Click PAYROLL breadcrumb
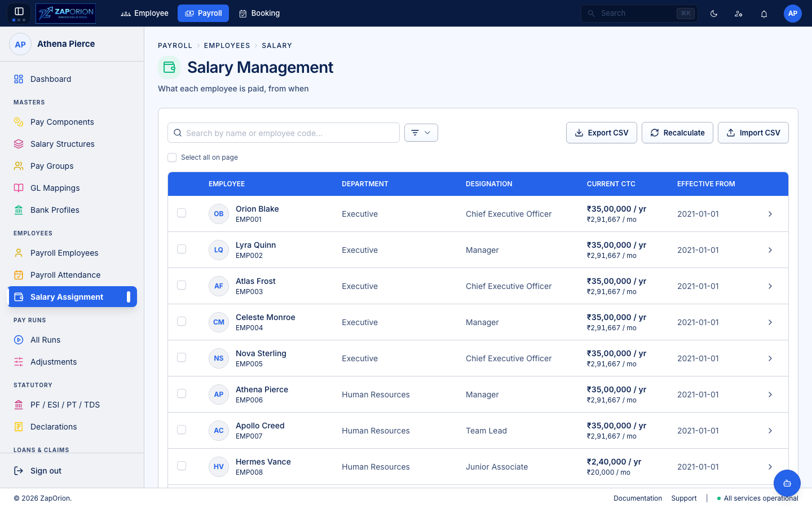The height and width of the screenshot is (508, 812). tap(175, 45)
